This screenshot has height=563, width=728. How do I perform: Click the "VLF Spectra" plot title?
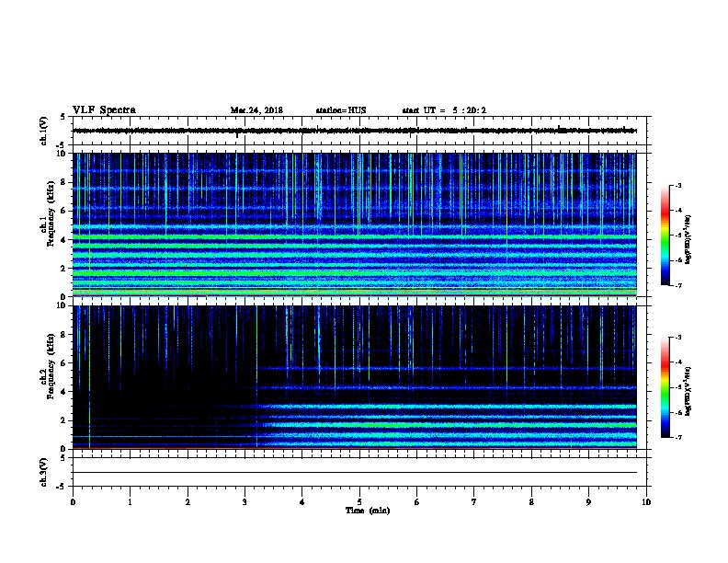104,110
